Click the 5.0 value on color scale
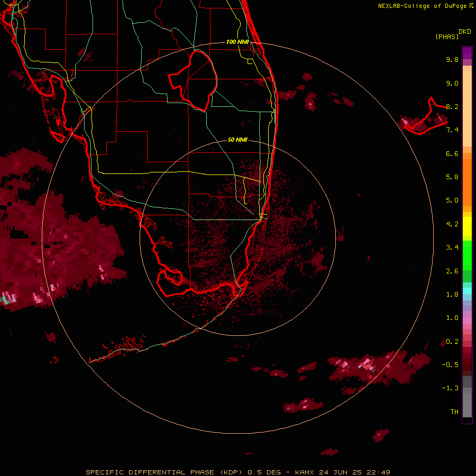The height and width of the screenshot is (476, 476). 452,200
